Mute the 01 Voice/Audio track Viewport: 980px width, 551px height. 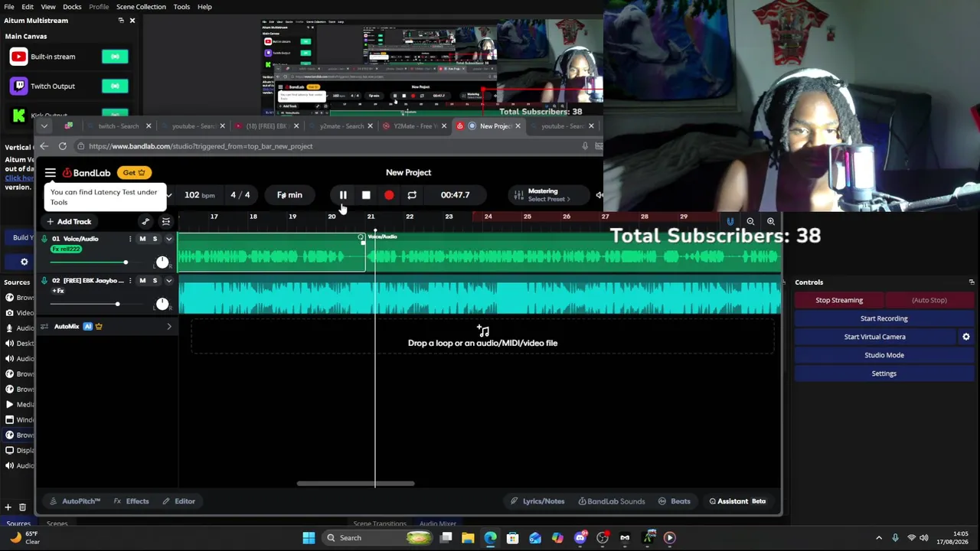point(142,239)
